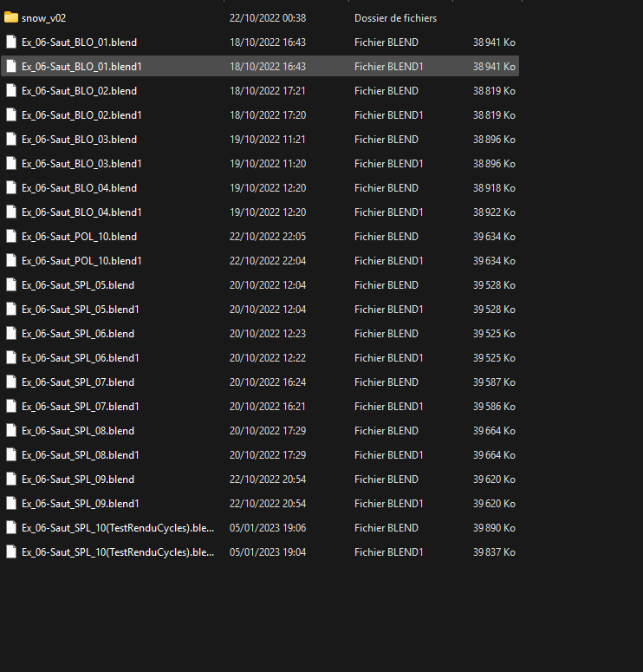Viewport: 643px width, 672px height.
Task: Click the date 19/10/2022 11:21
Action: pos(268,140)
